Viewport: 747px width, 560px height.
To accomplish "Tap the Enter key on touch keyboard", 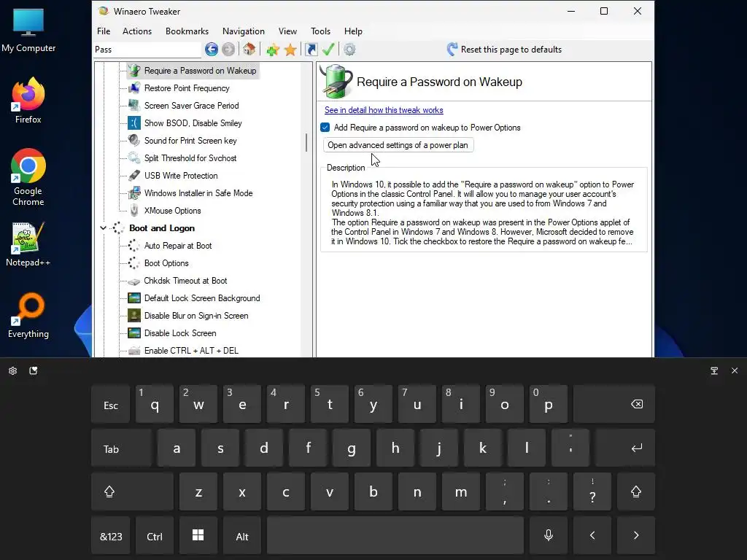I will pos(625,448).
